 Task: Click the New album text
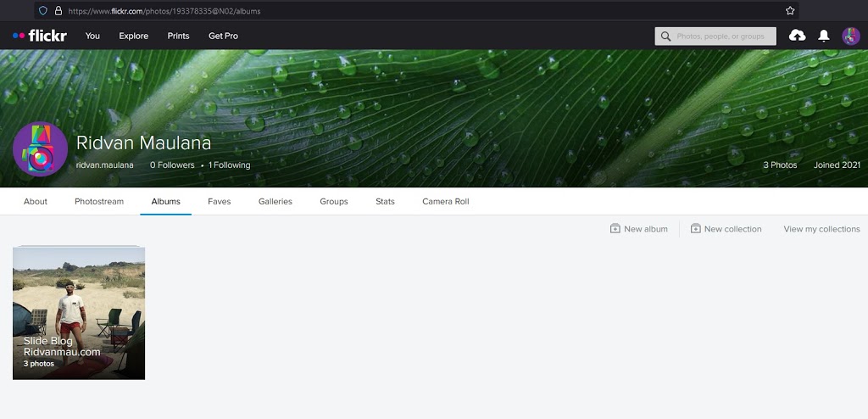[645, 229]
